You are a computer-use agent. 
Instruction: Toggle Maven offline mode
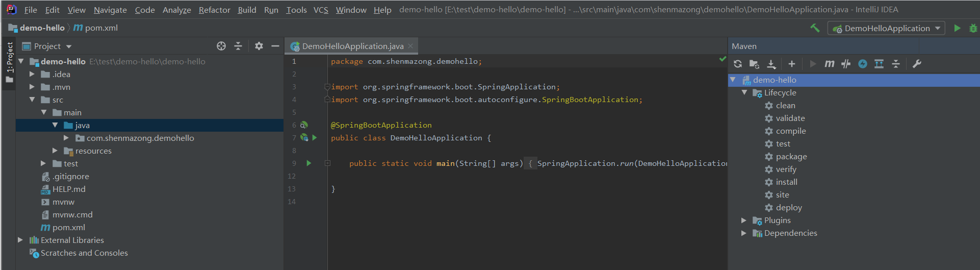[846, 64]
